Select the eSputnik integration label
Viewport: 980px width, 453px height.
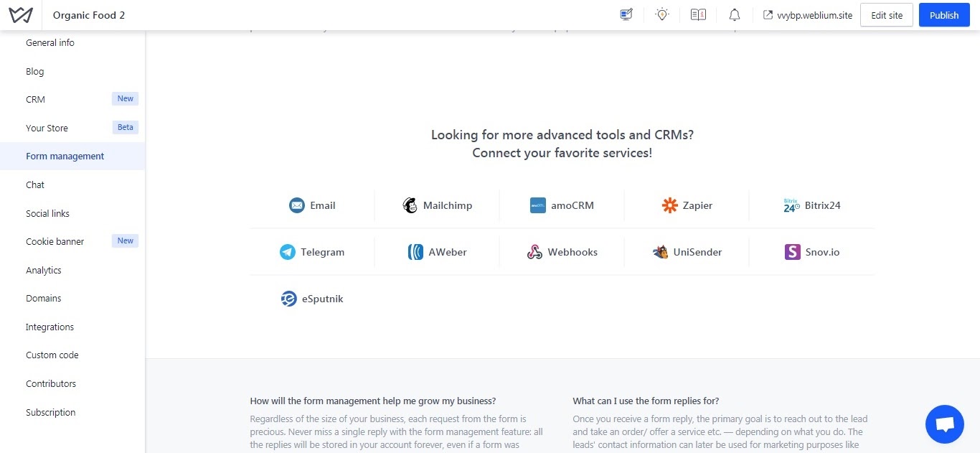tap(323, 299)
